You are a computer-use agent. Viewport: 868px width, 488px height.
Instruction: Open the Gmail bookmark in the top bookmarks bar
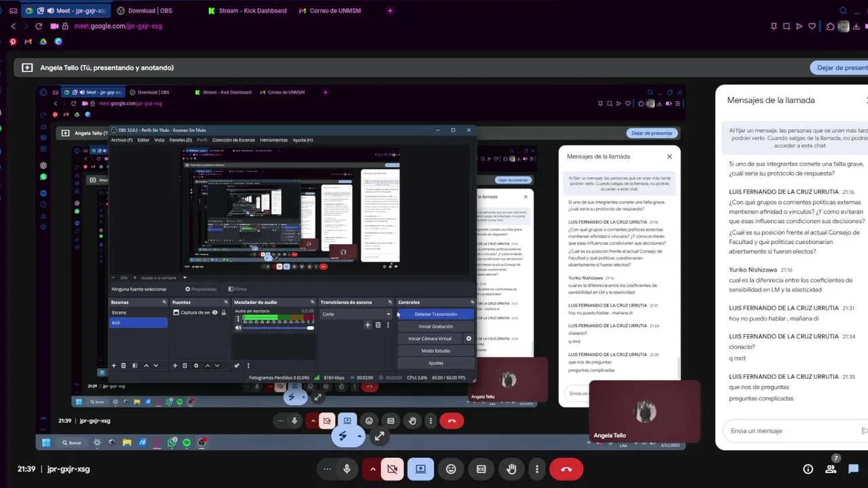tap(28, 41)
